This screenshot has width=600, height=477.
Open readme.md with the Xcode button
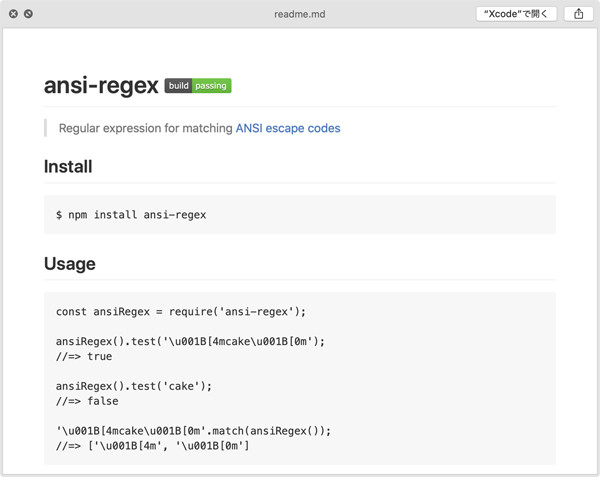(516, 14)
